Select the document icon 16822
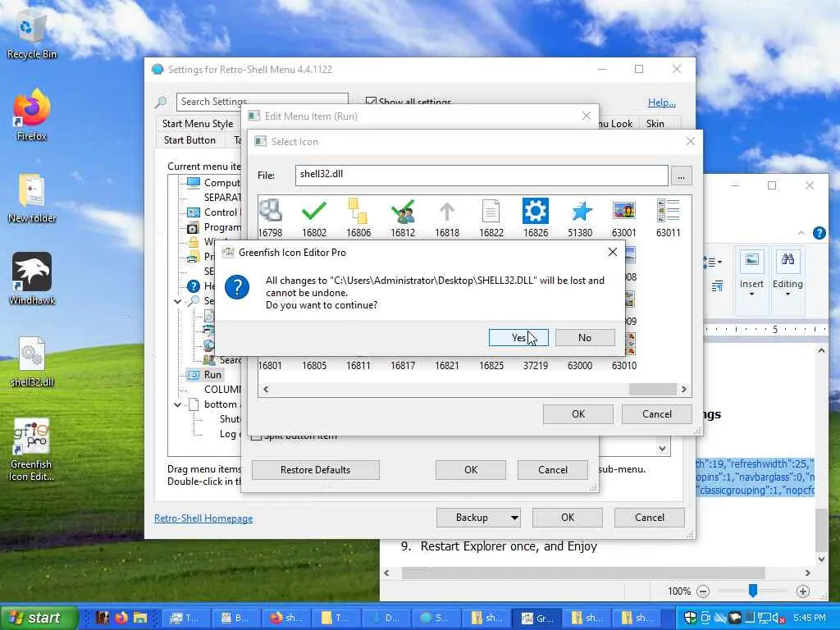 pyautogui.click(x=491, y=217)
